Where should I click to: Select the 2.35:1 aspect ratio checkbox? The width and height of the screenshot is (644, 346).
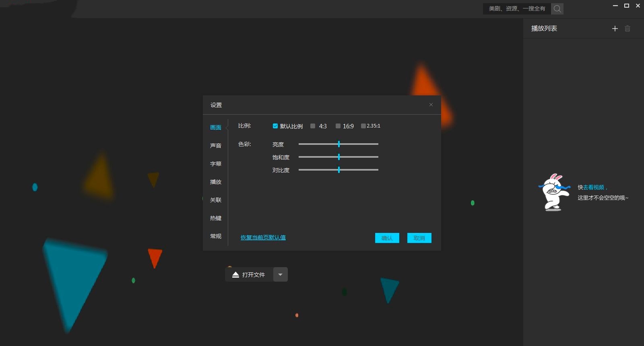[x=363, y=126]
